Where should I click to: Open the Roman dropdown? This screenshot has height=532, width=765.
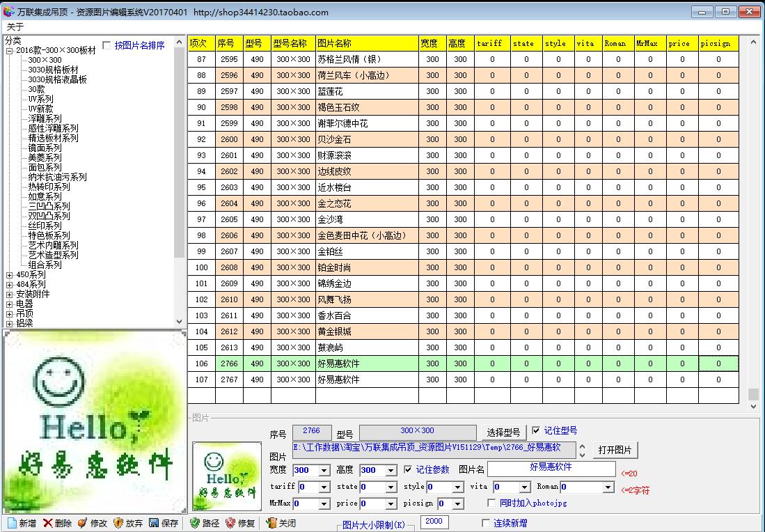(x=608, y=487)
